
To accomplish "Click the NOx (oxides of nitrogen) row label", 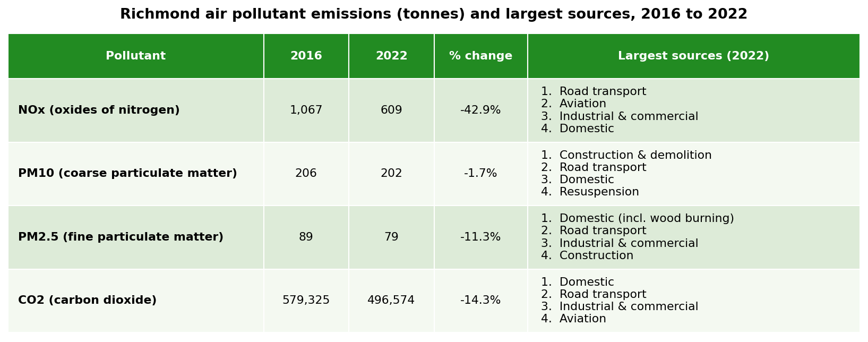I will pos(99,110).
